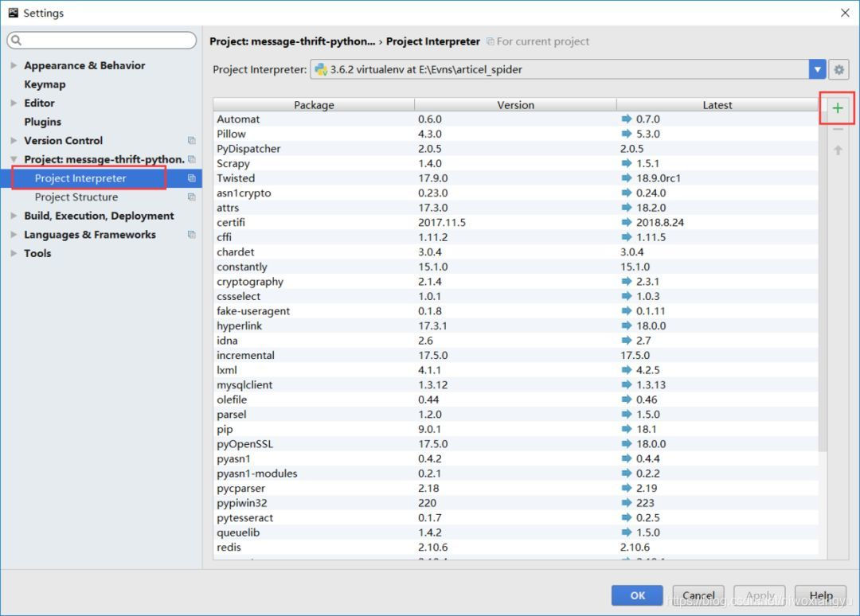
Task: Select the PyDispatcher package row
Action: coord(515,149)
